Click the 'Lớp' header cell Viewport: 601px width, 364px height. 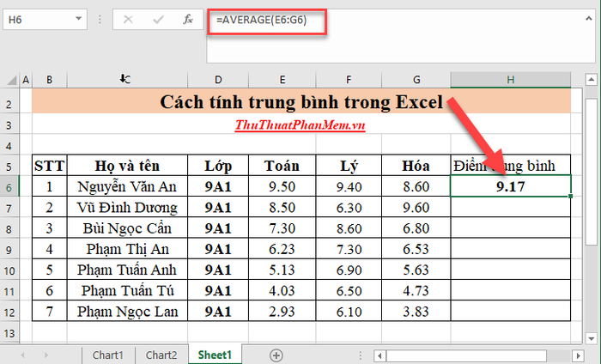[x=218, y=166]
